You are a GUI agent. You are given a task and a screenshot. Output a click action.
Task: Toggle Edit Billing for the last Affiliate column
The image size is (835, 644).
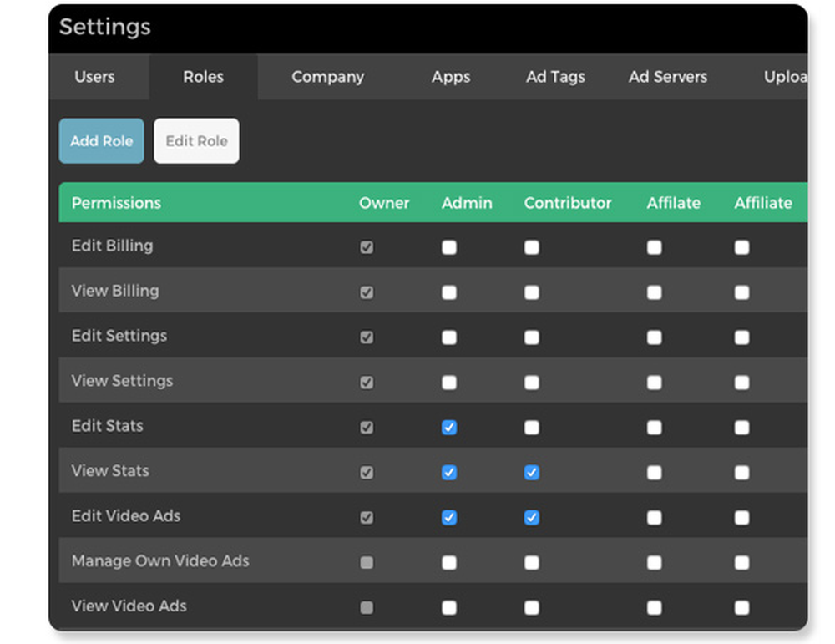coord(741,247)
